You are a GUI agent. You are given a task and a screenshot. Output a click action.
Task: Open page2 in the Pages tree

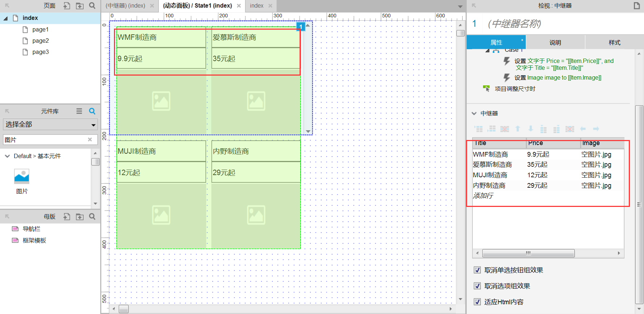coord(41,41)
